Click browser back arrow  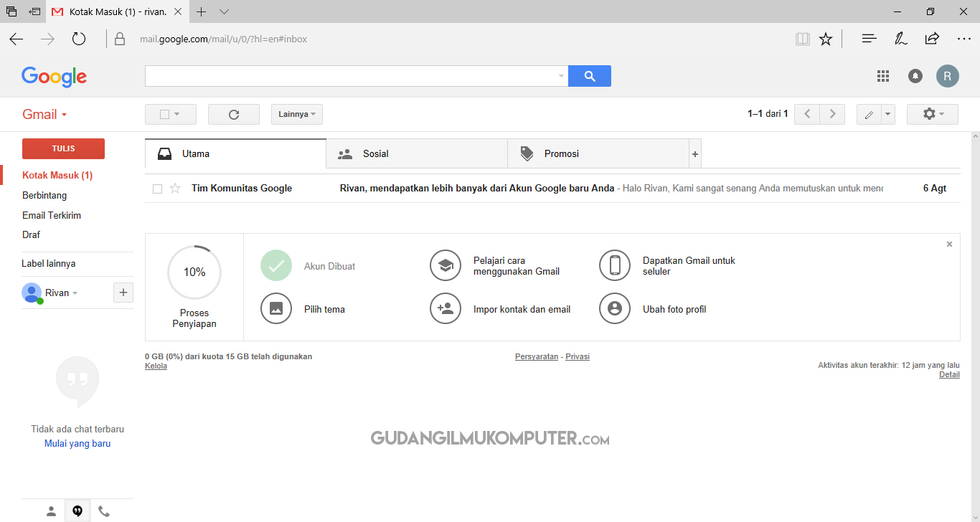tap(17, 39)
